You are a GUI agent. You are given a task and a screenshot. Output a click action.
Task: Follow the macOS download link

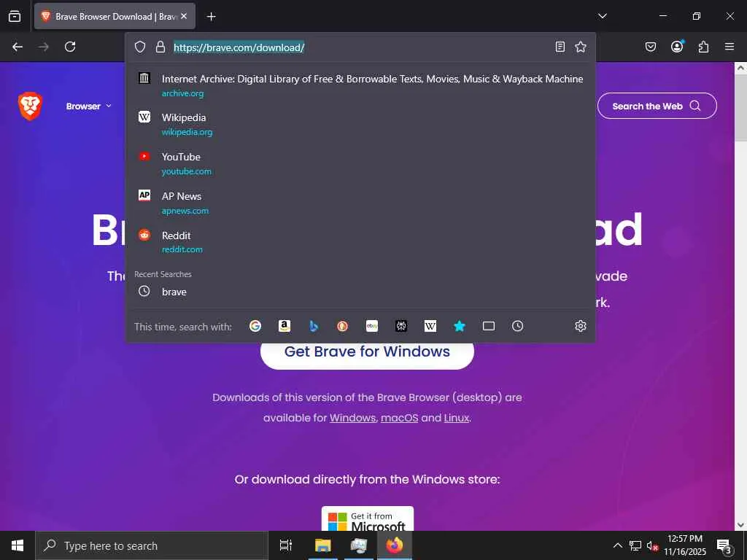pyautogui.click(x=399, y=418)
